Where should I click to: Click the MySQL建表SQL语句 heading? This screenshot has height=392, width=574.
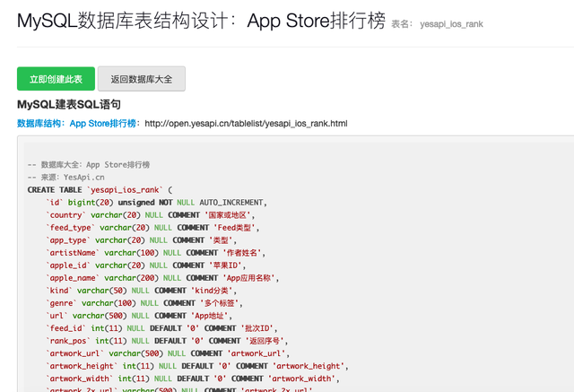(x=69, y=105)
